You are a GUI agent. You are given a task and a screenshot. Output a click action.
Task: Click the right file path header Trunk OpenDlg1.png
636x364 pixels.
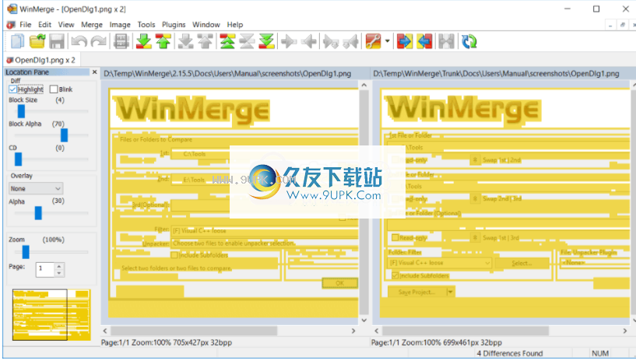point(496,73)
